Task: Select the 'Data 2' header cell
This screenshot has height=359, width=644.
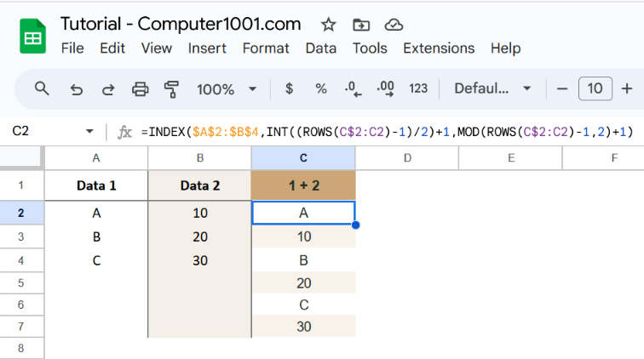Action: tap(199, 185)
